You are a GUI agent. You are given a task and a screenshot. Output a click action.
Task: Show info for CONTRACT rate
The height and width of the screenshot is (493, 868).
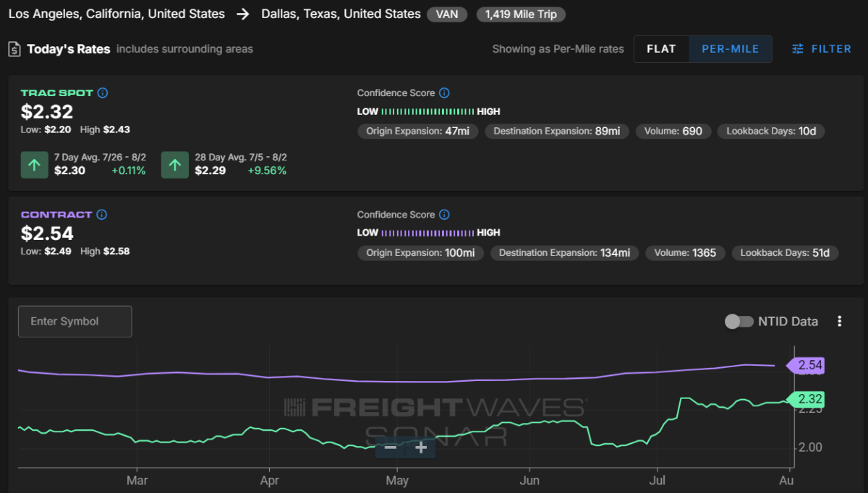click(x=102, y=215)
